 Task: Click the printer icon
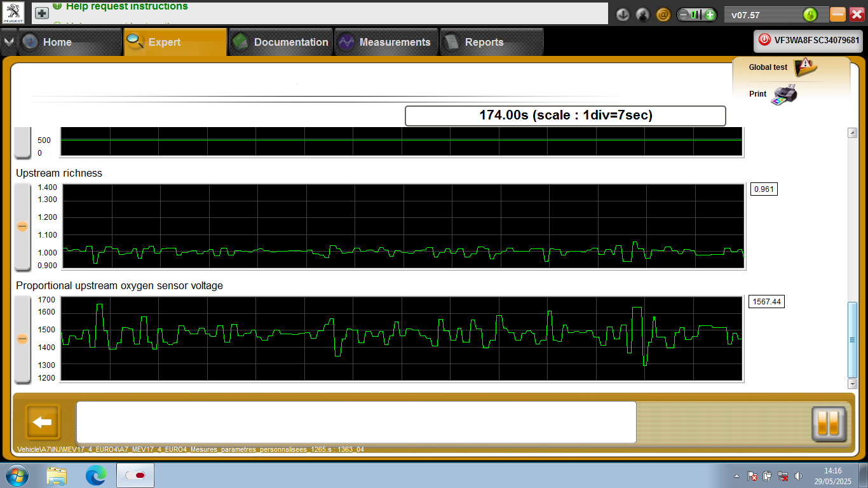[x=784, y=95]
